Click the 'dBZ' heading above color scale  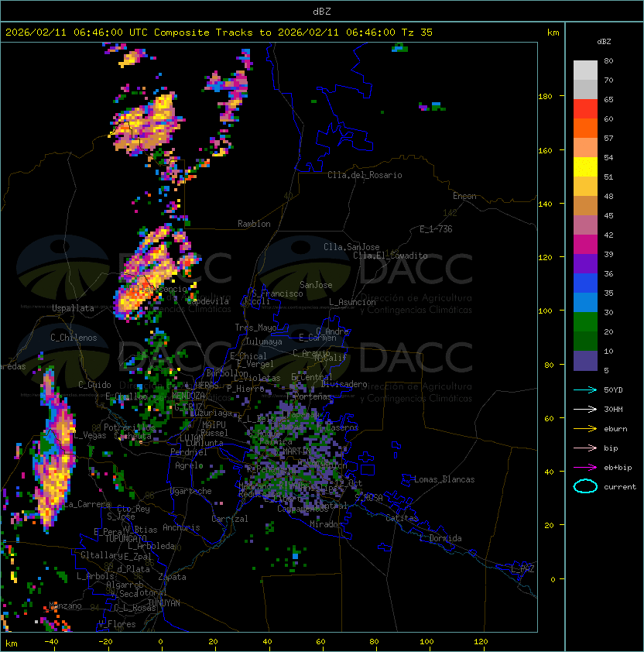coord(604,42)
